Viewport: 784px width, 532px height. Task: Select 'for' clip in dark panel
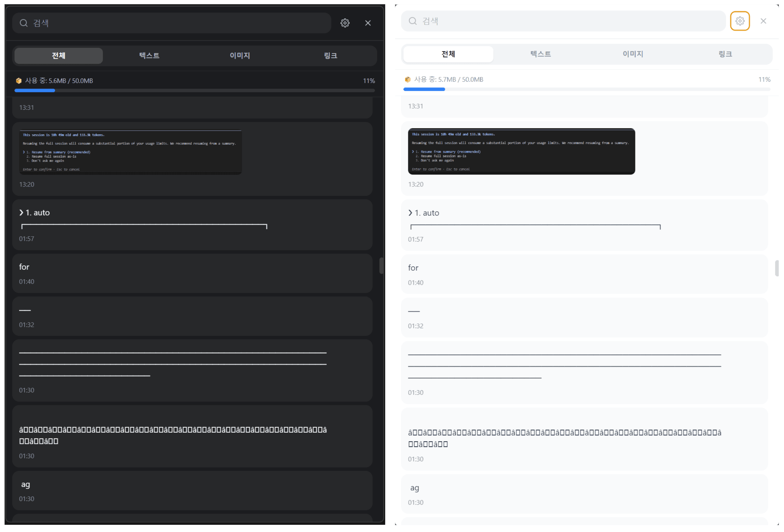(192, 274)
